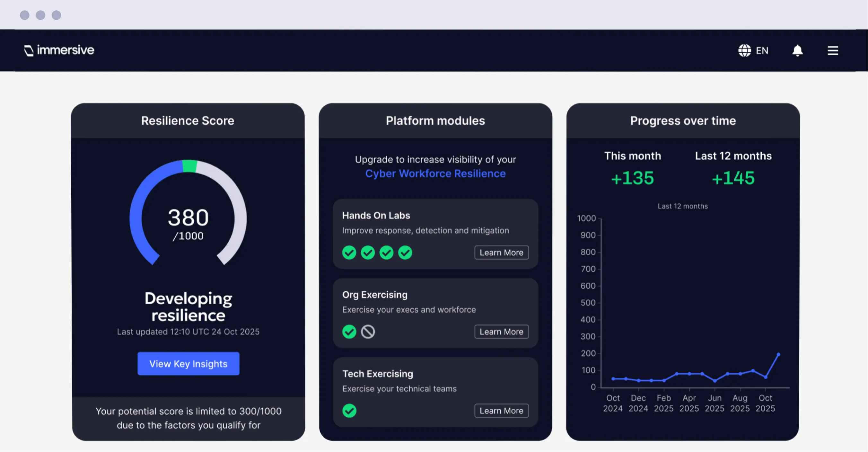Click the View Key Insights button

tap(189, 363)
